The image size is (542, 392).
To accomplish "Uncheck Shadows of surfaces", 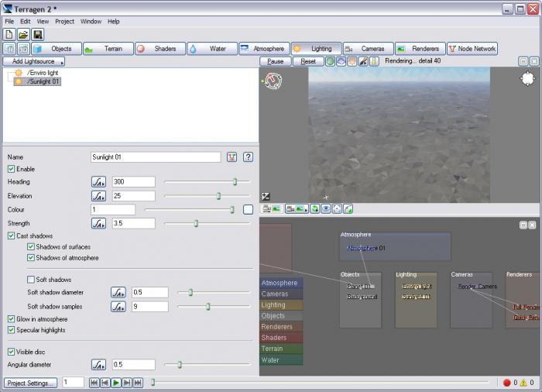I will click(x=31, y=247).
